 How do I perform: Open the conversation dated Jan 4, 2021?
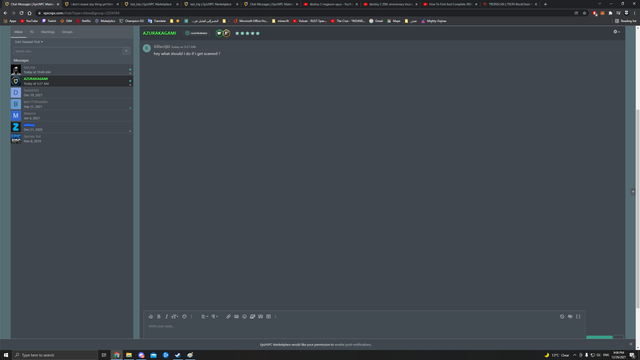pos(72,116)
